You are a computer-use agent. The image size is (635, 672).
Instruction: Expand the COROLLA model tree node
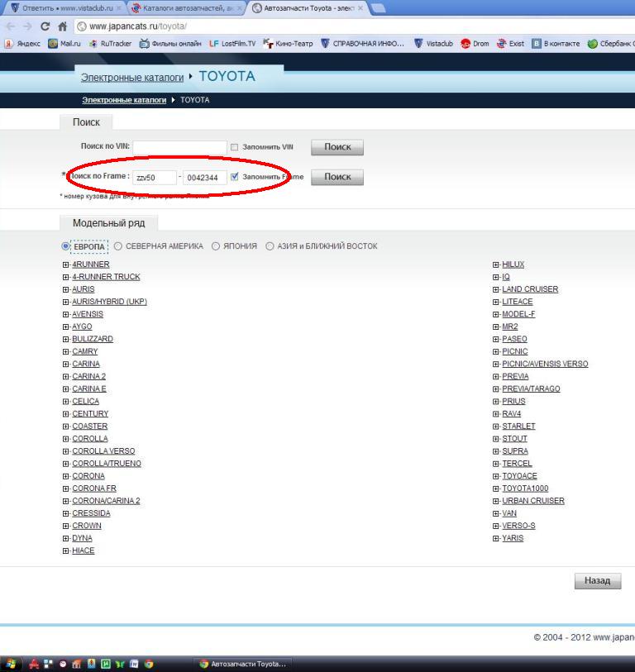(66, 439)
